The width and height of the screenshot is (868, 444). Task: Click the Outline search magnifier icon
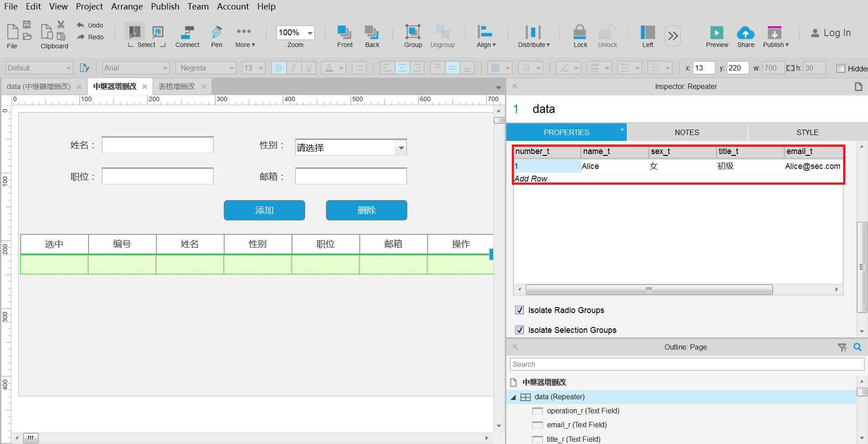(857, 347)
